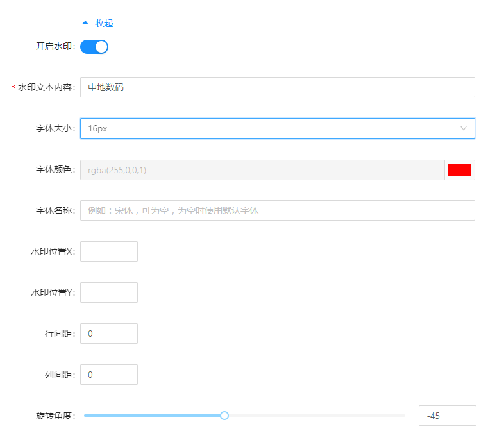504x440 pixels.
Task: Click the 水印文本内容 required field label
Action: tap(46, 87)
